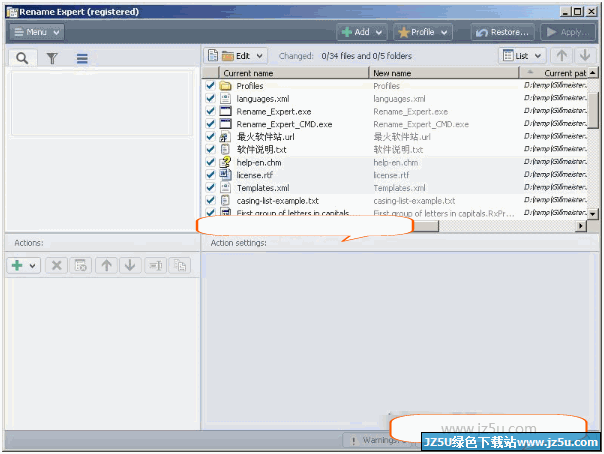Click the casing-list-example.txt file icon

[x=225, y=200]
